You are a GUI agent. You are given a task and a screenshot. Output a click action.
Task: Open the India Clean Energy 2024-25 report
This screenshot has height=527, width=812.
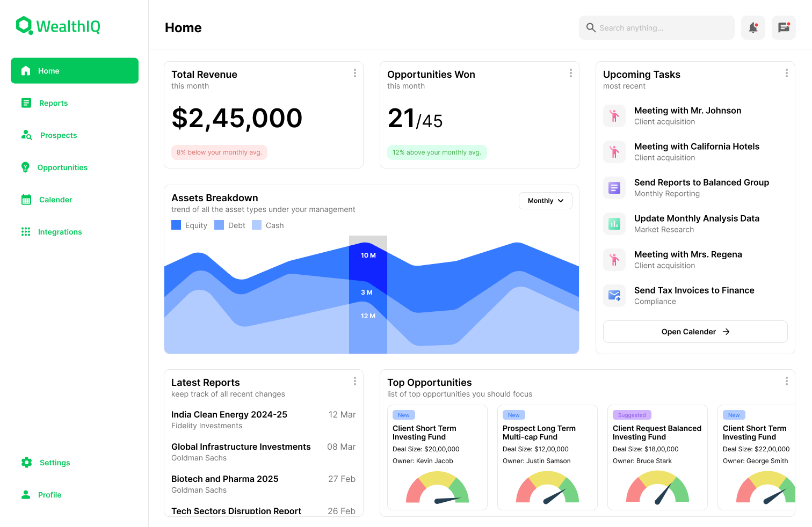tap(229, 414)
